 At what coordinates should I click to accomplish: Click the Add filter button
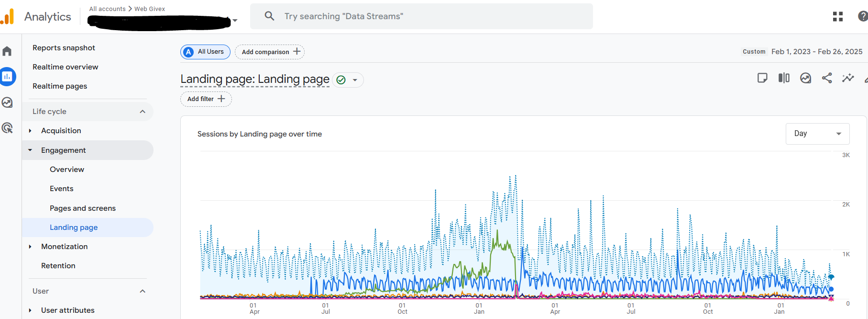[x=206, y=99]
